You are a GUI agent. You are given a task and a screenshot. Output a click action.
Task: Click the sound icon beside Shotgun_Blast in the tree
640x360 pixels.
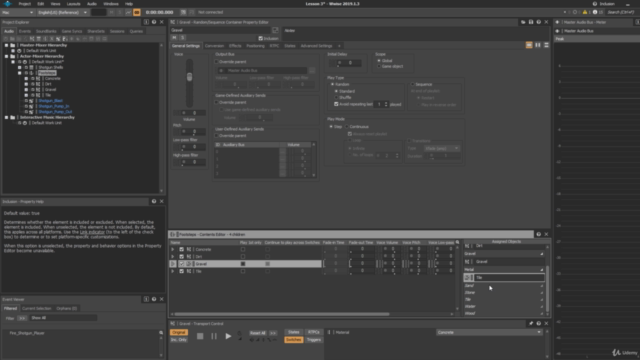31,100
